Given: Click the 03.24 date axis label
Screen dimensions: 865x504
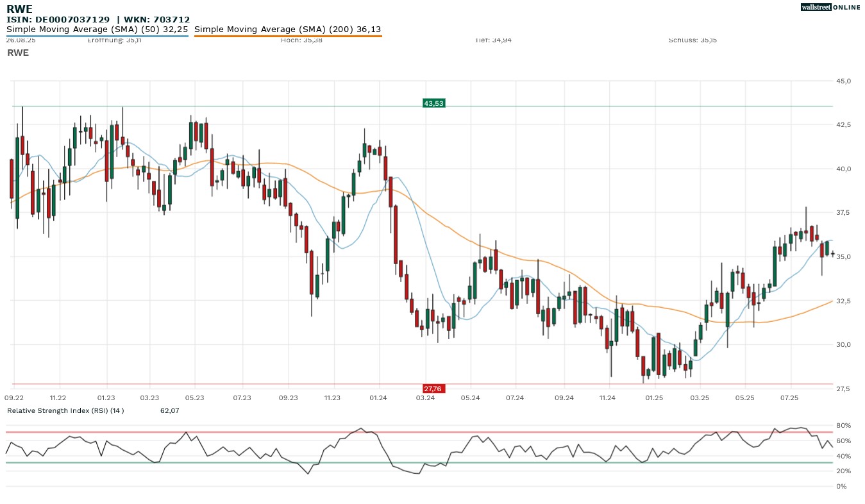Looking at the screenshot, I should pyautogui.click(x=425, y=398).
